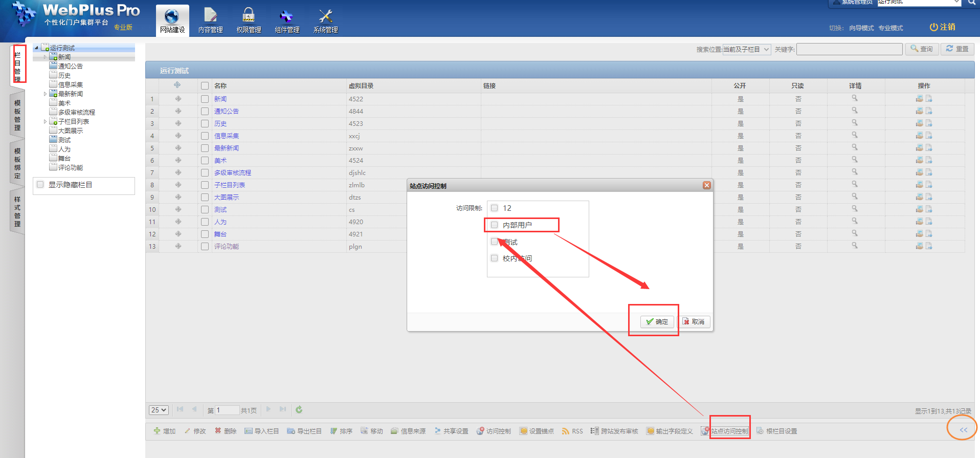
Task: Open the 网站建设 globe icon tab
Action: click(172, 20)
